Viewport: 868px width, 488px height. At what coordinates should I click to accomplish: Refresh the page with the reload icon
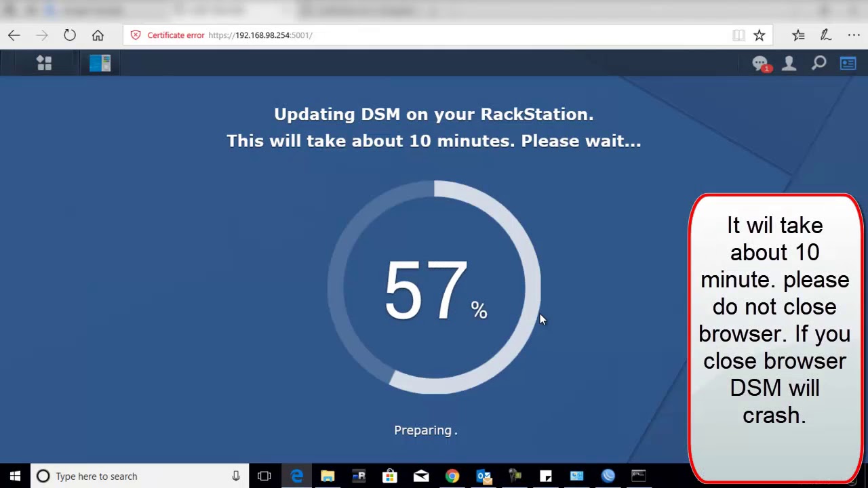tap(70, 35)
